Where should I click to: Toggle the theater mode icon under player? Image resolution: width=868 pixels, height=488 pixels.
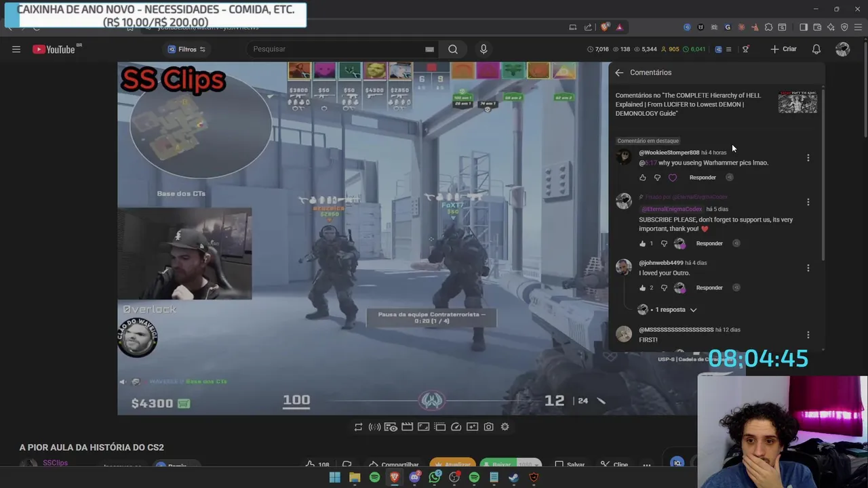click(439, 427)
